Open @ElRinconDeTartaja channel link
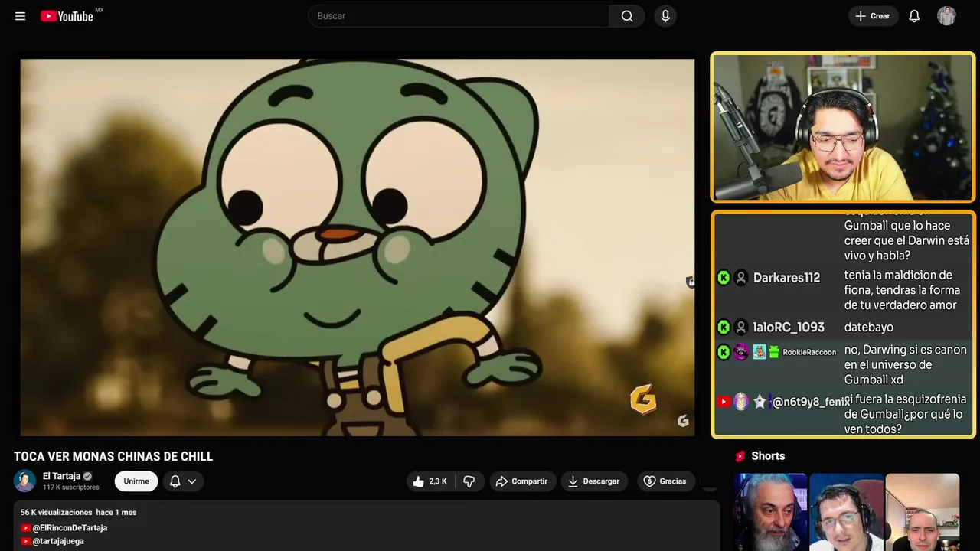 70,528
